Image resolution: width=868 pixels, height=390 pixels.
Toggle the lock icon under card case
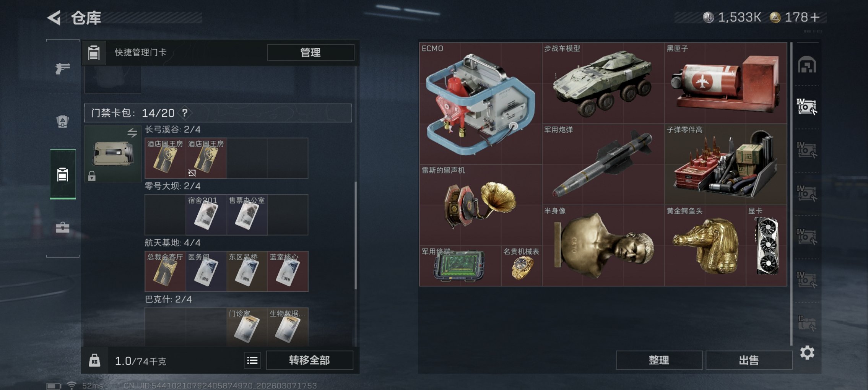(x=92, y=176)
